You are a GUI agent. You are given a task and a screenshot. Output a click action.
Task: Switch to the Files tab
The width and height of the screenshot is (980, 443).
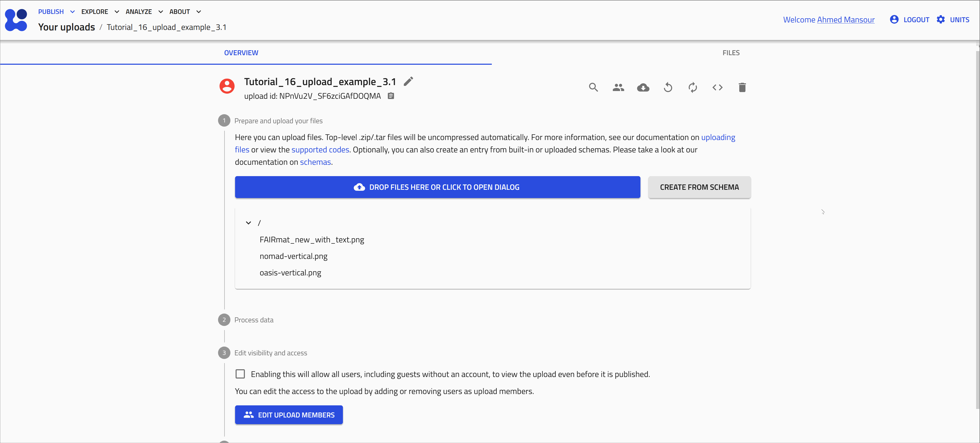click(731, 53)
